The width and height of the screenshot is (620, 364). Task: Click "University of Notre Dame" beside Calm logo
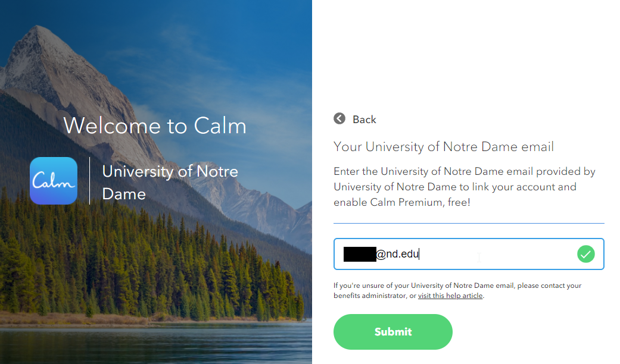(x=170, y=182)
